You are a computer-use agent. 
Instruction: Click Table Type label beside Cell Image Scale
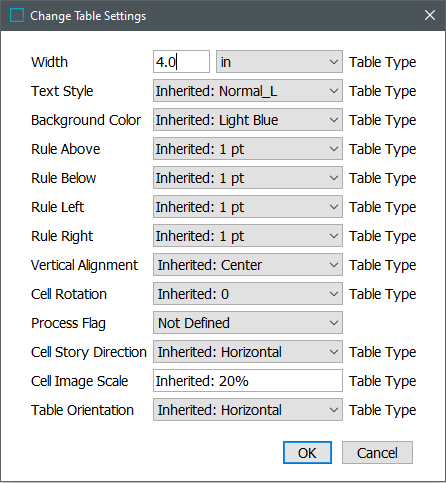(383, 381)
